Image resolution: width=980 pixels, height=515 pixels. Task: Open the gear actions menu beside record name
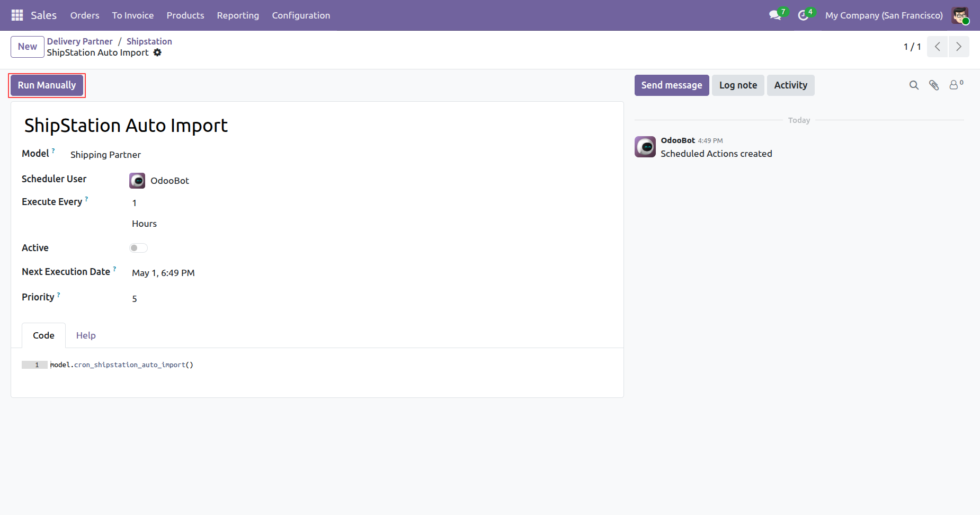point(157,52)
